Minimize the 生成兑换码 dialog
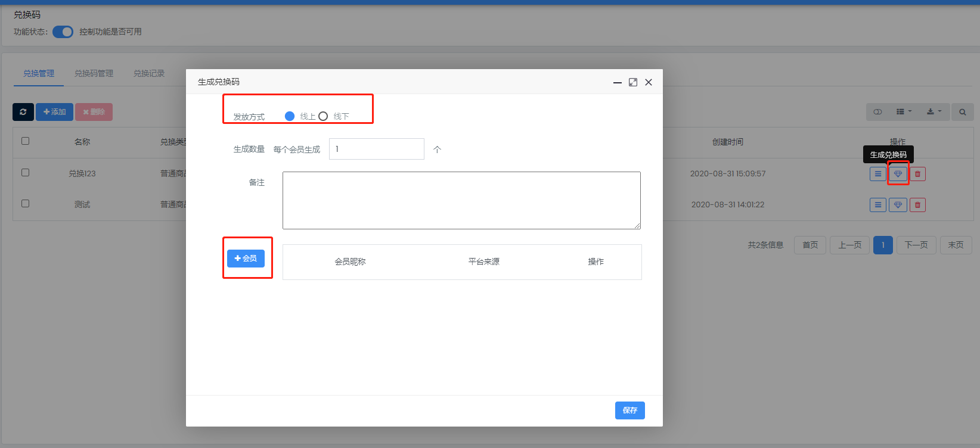 [618, 82]
